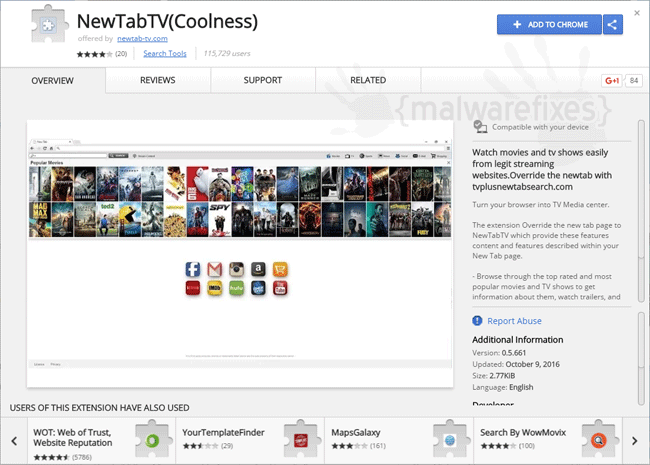
Task: Open the Search Tools category link
Action: pos(165,53)
